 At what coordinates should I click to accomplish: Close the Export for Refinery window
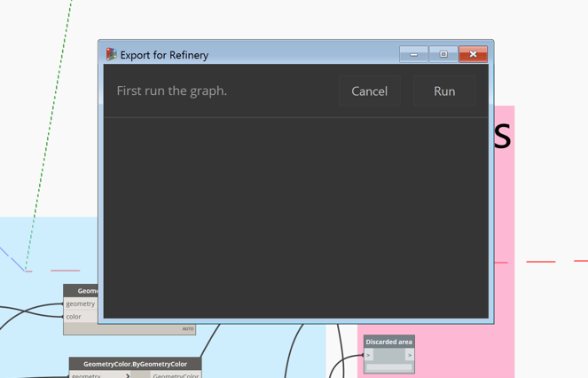tap(473, 54)
